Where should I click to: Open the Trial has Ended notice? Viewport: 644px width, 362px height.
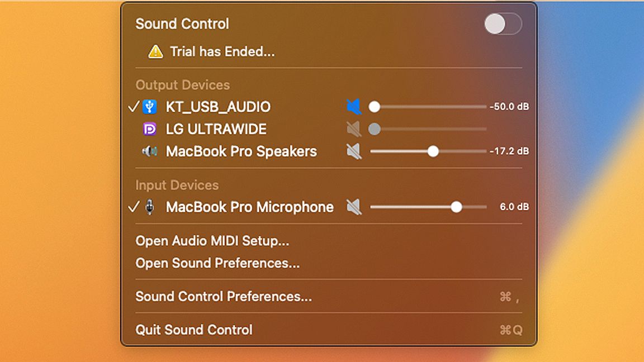click(222, 52)
